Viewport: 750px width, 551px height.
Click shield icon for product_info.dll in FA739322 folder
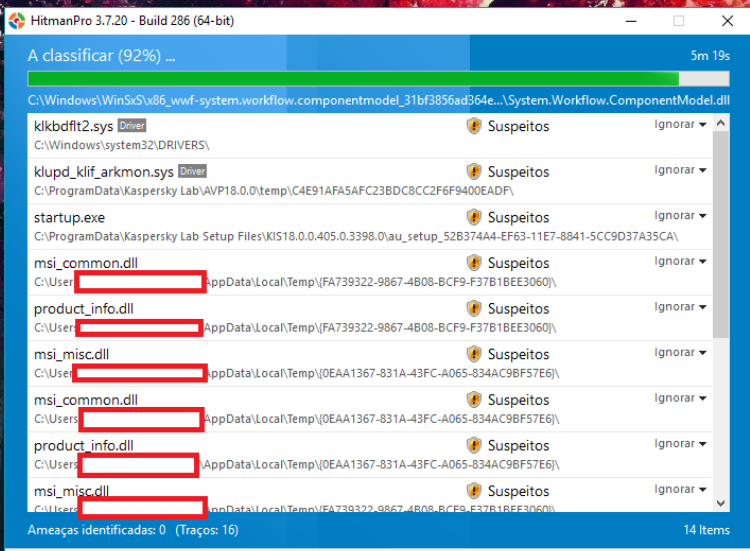click(474, 309)
